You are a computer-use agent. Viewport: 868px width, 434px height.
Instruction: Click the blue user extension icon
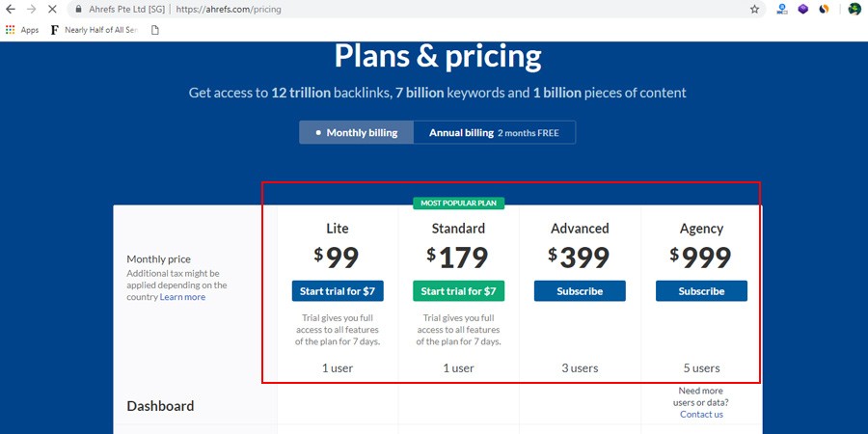point(781,9)
